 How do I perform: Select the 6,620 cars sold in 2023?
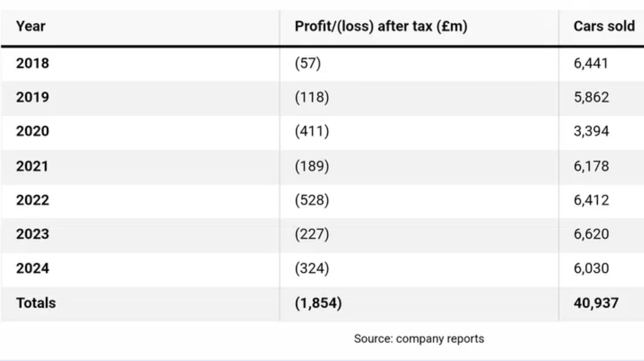591,234
